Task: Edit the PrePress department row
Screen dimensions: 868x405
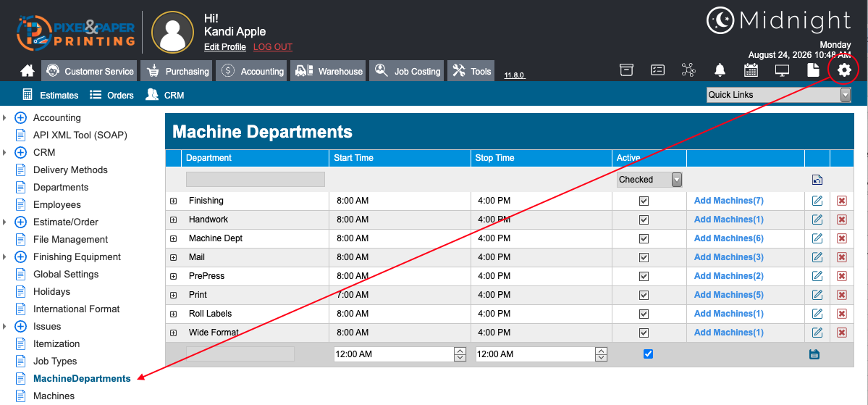Action: (x=817, y=277)
